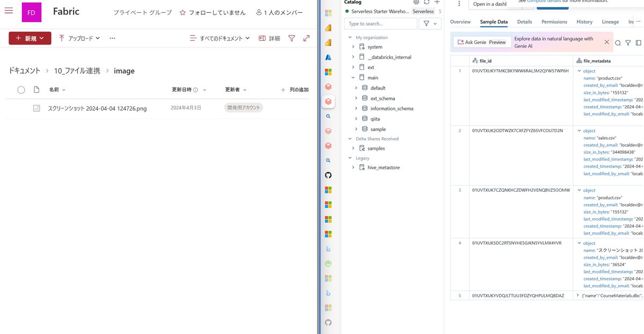Open the file スクリーンショット 2024-04-04 124726.png
The height and width of the screenshot is (334, 644).
(97, 108)
